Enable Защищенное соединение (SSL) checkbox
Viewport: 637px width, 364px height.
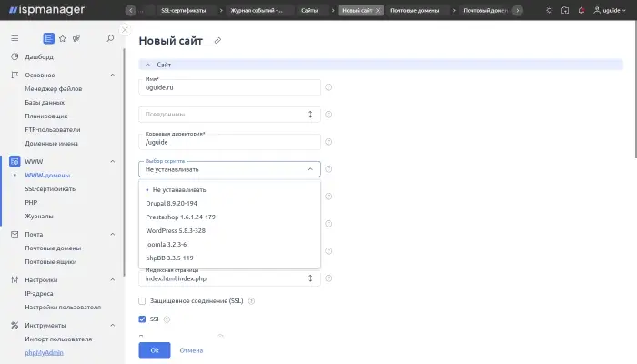click(142, 301)
